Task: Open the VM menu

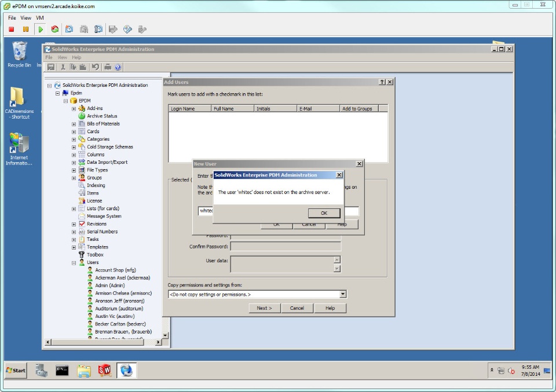Action: pos(40,18)
